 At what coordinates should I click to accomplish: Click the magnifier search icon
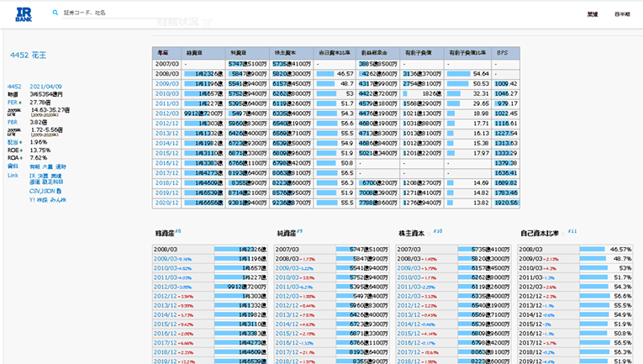(x=55, y=13)
